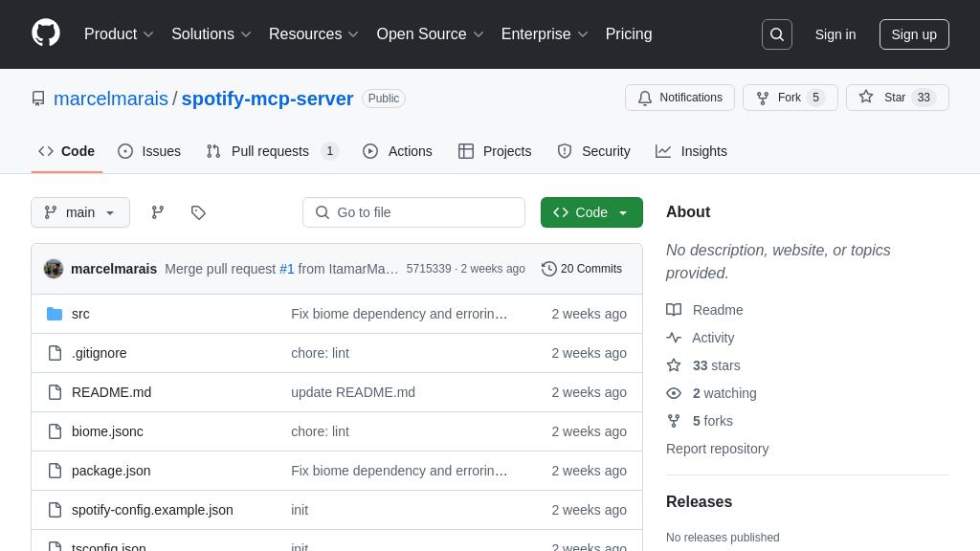Click the repository book icon beside marcelmarais
980x551 pixels.
pyautogui.click(x=38, y=99)
